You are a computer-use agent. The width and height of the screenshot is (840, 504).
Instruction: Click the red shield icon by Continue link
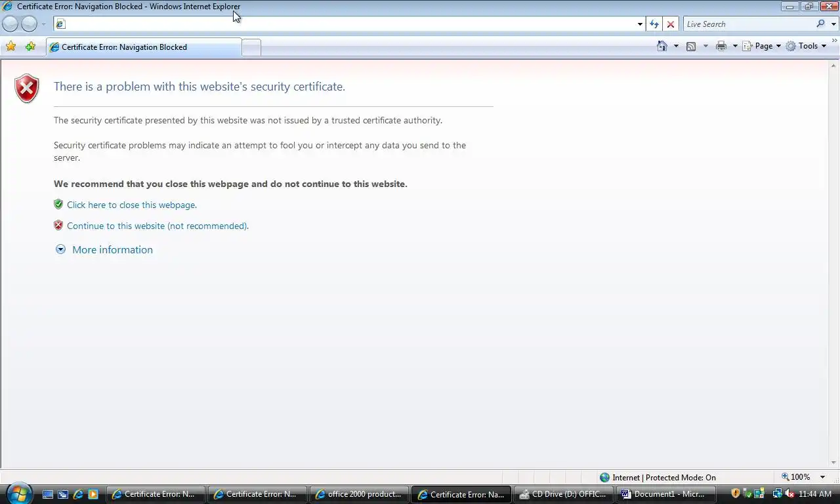point(58,225)
